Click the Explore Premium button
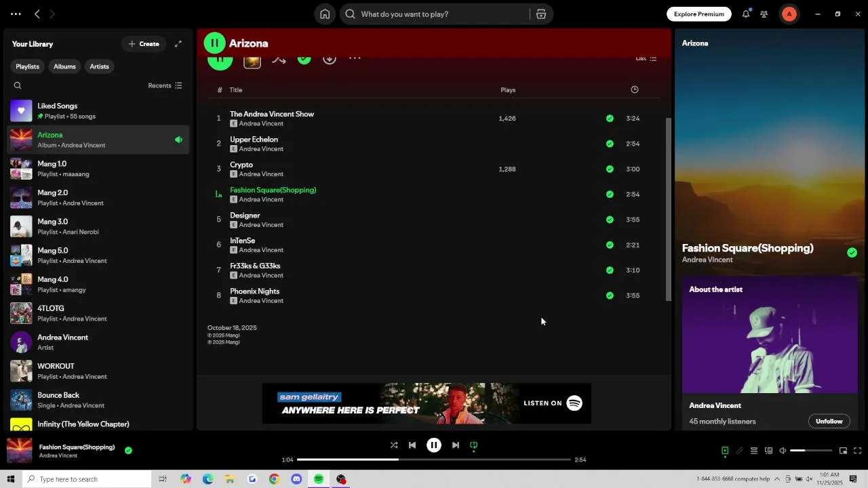This screenshot has width=868, height=488. 698,14
